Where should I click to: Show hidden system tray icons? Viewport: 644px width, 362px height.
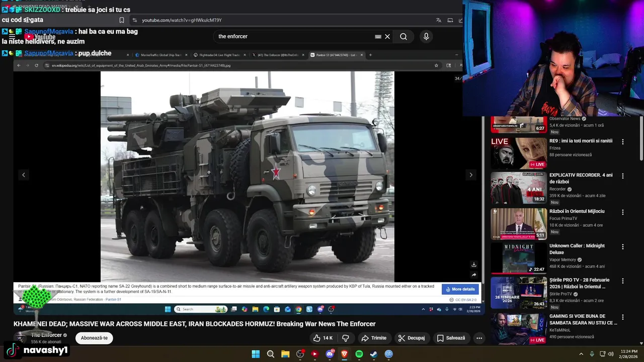[x=581, y=354]
